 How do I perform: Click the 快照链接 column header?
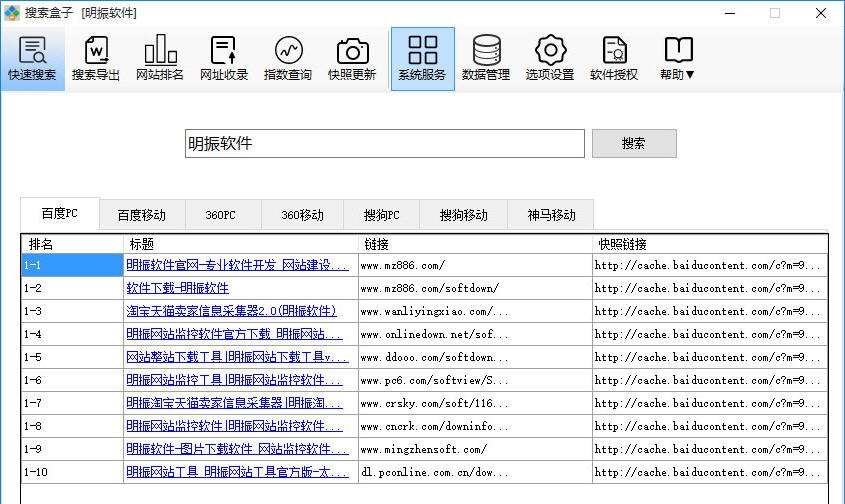(710, 244)
